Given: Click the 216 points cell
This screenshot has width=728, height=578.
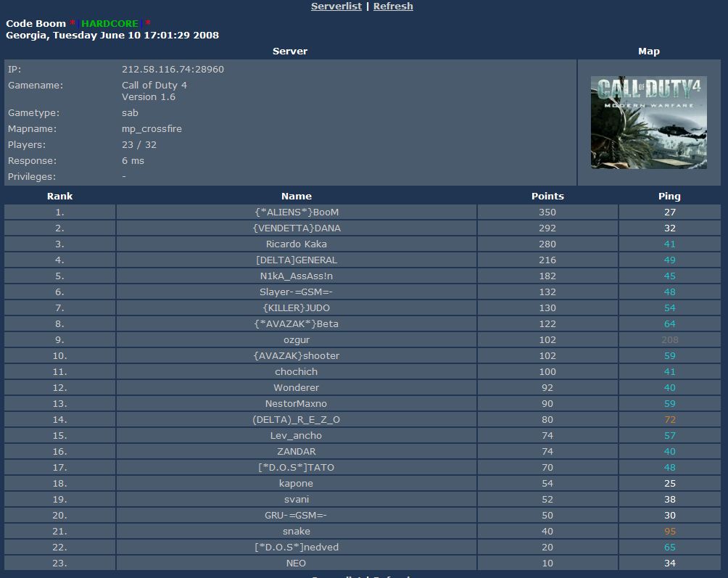Looking at the screenshot, I should (x=547, y=260).
